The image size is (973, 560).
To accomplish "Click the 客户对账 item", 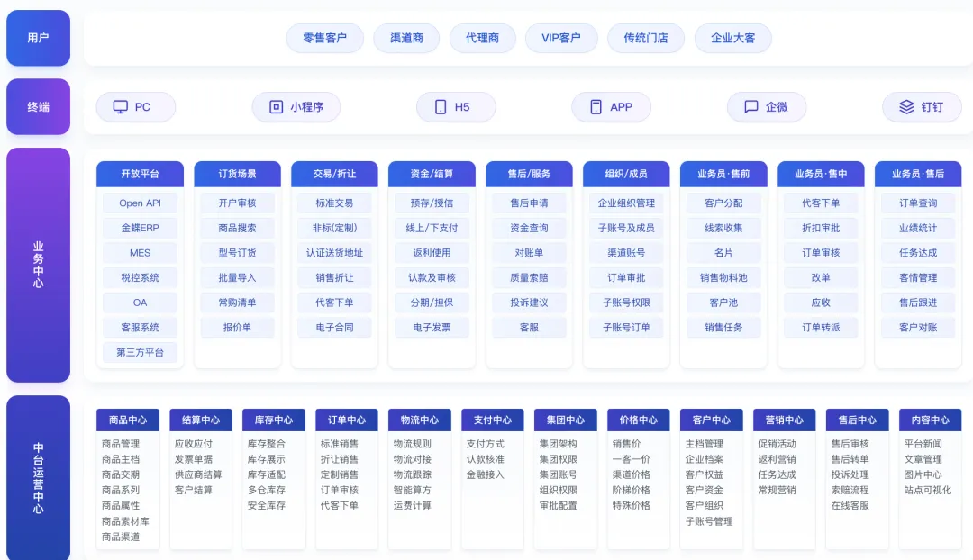I will click(x=918, y=327).
